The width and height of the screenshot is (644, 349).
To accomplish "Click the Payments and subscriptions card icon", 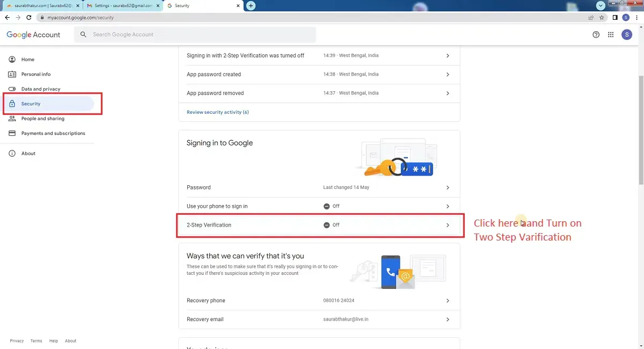I will click(12, 133).
